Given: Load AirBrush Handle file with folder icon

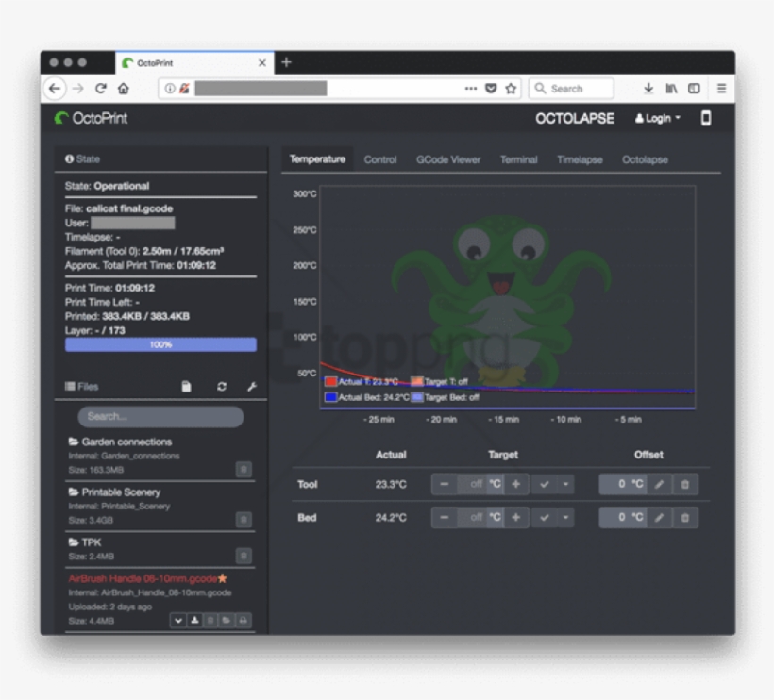Looking at the screenshot, I should point(227,620).
